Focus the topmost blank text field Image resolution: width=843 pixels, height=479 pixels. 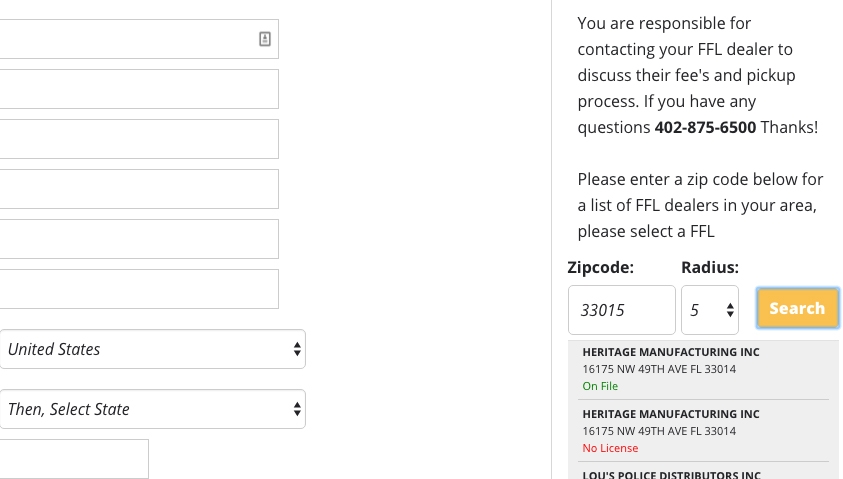(x=139, y=39)
